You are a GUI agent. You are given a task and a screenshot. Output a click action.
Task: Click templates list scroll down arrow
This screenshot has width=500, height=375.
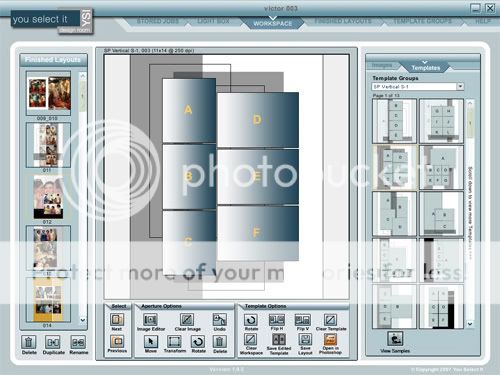(470, 324)
